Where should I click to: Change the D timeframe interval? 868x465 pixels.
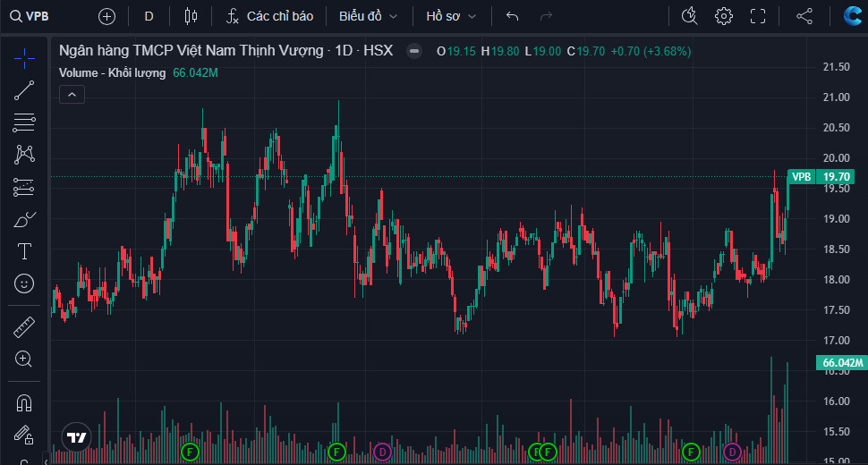pyautogui.click(x=149, y=16)
